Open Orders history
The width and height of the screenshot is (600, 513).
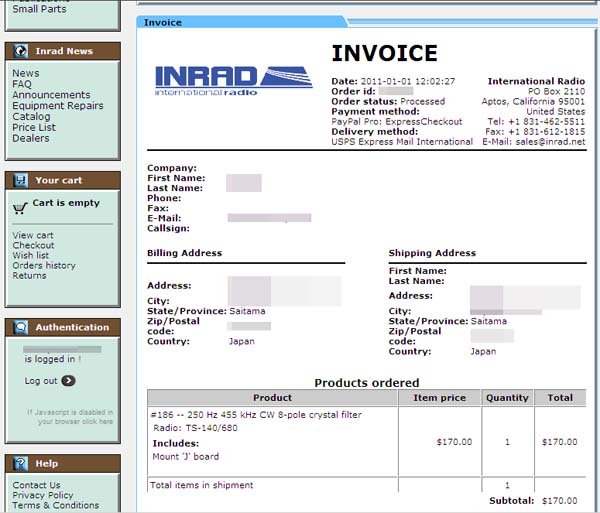pos(44,265)
